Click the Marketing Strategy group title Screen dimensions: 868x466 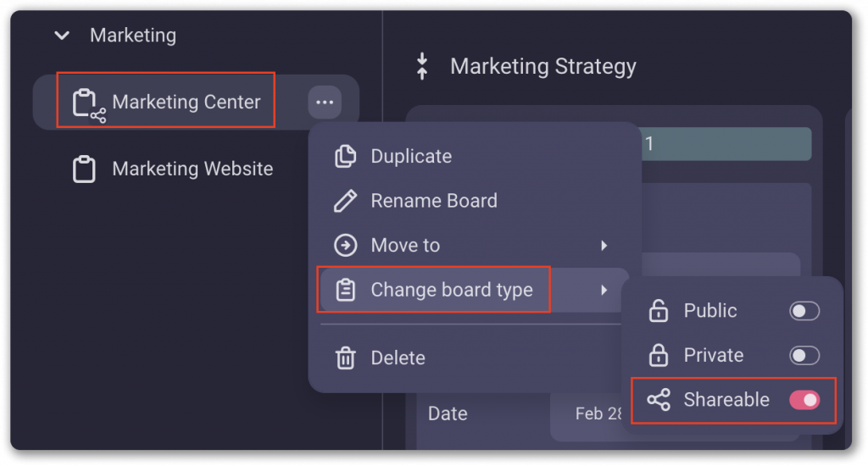[542, 66]
